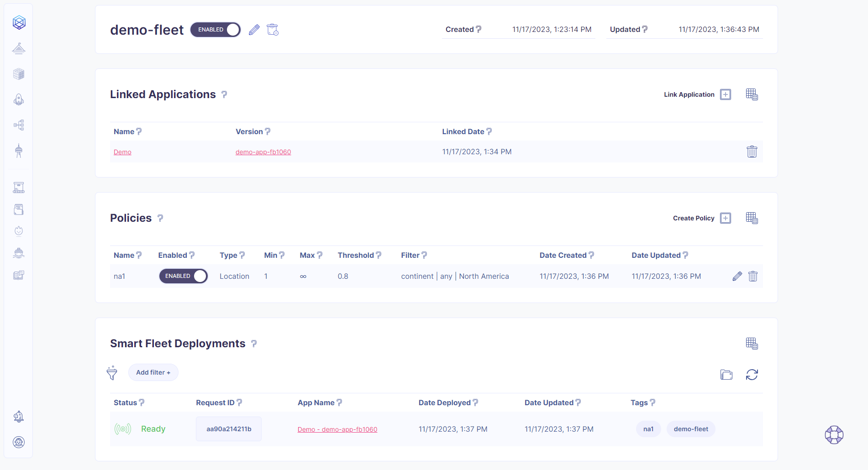Click the plus icon next to Link Application

[x=726, y=94]
